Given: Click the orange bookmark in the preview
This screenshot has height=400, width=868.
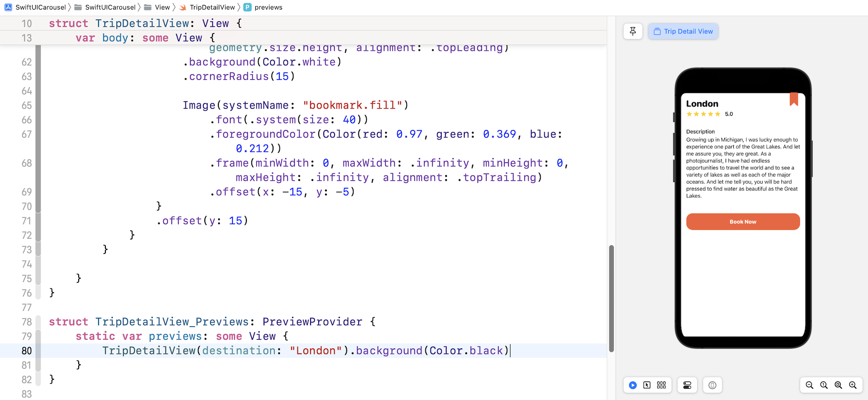Looking at the screenshot, I should (x=793, y=99).
